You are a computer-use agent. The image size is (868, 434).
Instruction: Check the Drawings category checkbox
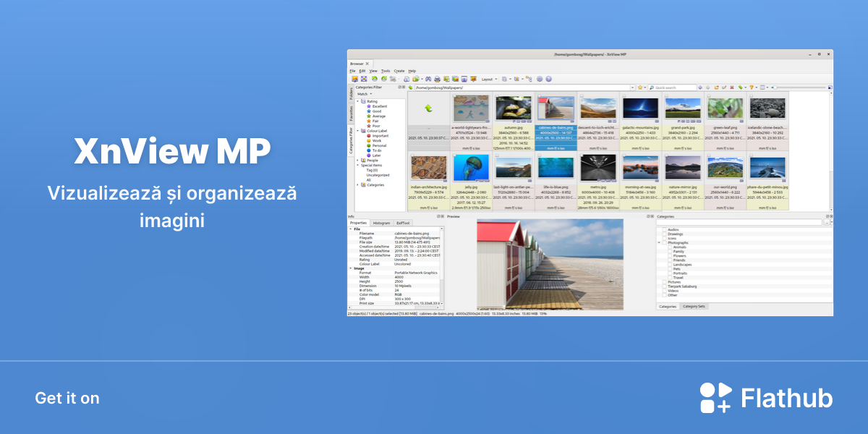pyautogui.click(x=665, y=234)
